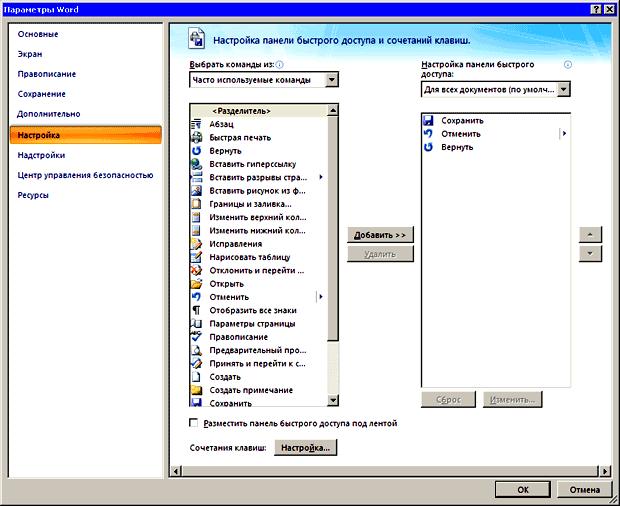Click info icon beside Настройка панели быстрого доступа
620x506 pixels.
coord(567,65)
